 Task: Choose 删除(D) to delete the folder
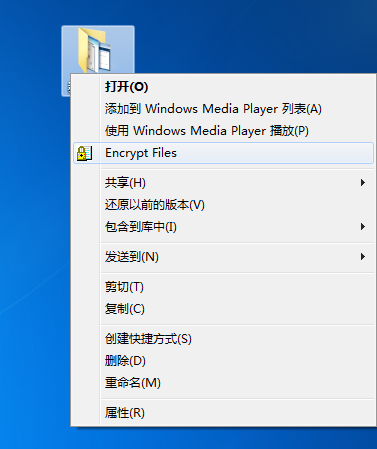click(223, 361)
